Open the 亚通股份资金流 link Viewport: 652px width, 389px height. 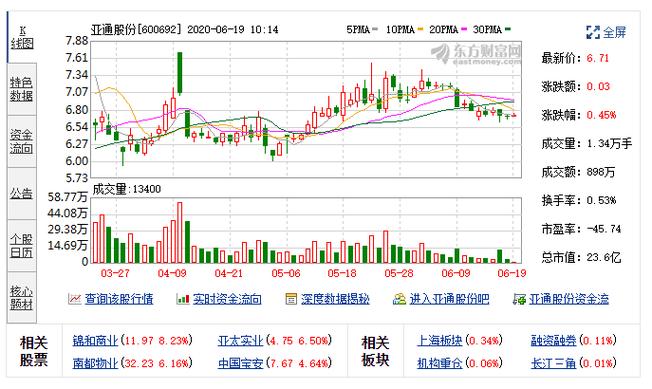click(569, 299)
